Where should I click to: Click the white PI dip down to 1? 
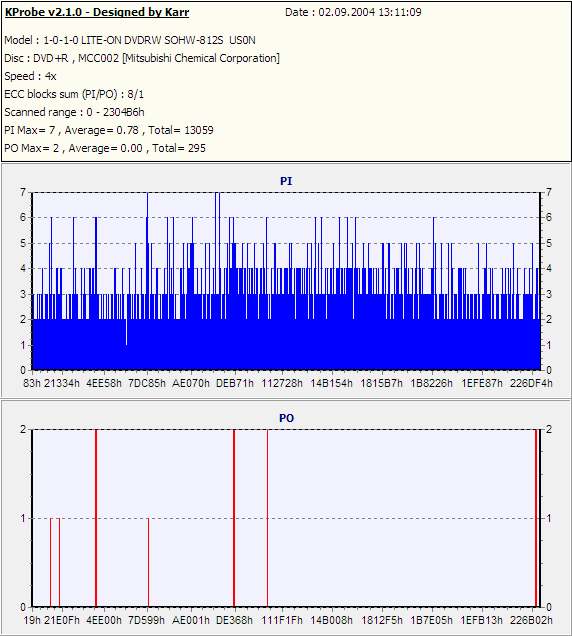click(x=127, y=332)
